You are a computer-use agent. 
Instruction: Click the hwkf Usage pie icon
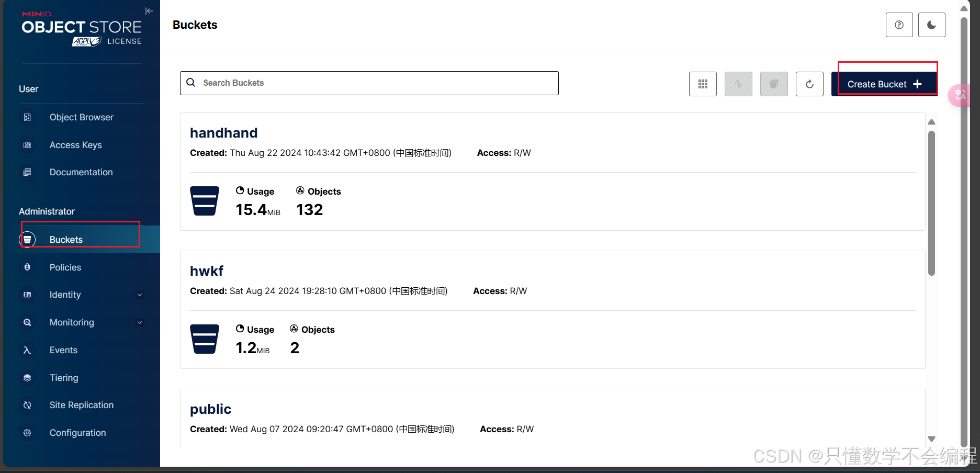coord(240,329)
